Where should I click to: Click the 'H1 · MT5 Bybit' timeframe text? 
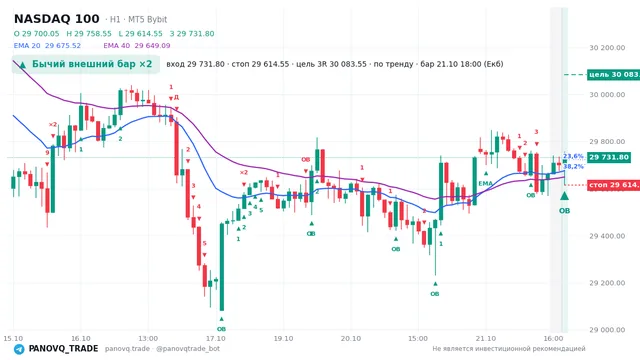(x=138, y=20)
